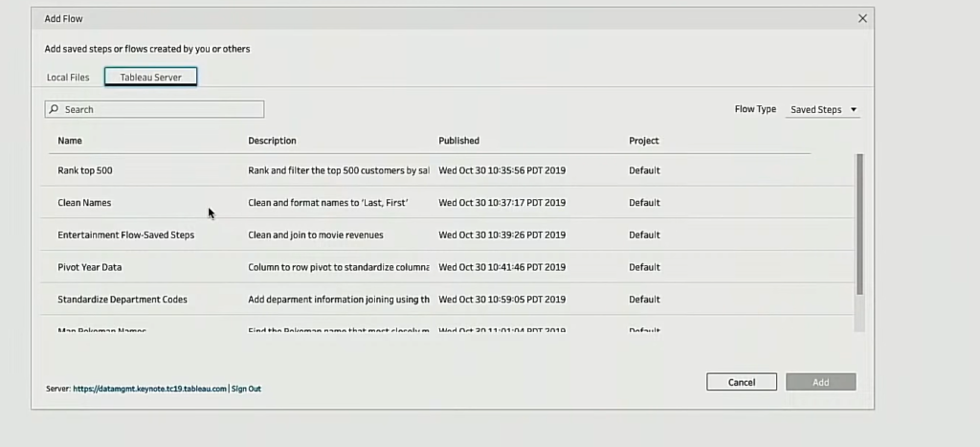Click 'Add deparment information joining' description
The image size is (980, 447).
339,300
